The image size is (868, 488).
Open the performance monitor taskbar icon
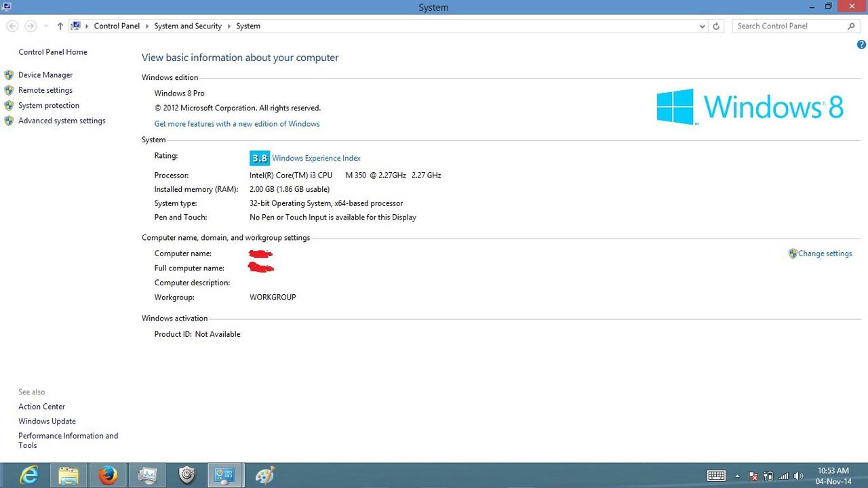pos(147,476)
